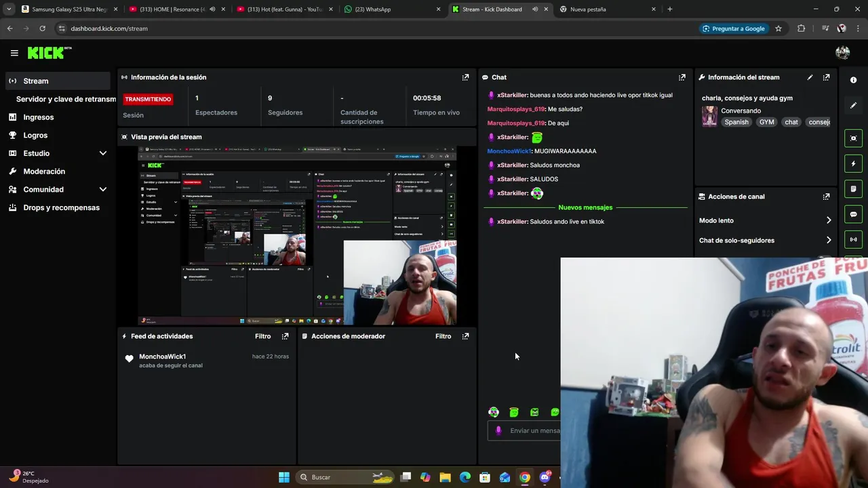Screen dimensions: 868x488
Task: Open the Chrome tab search dropdown
Action: click(9, 9)
